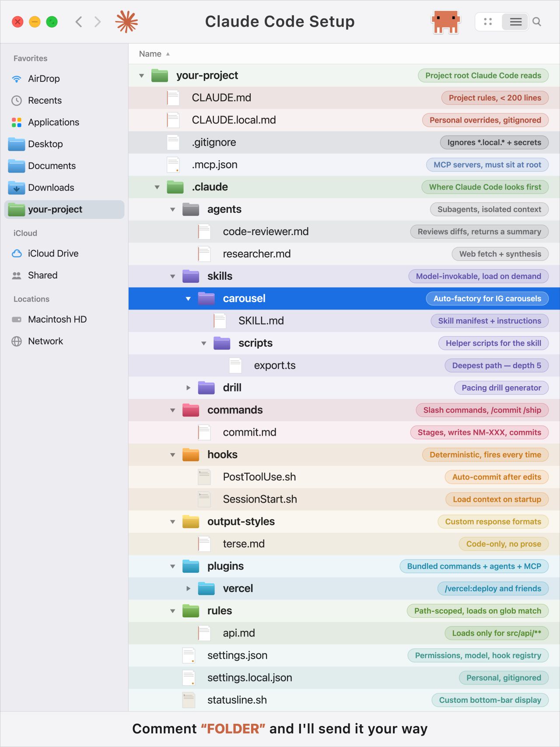560x747 pixels.
Task: Click the gray agents folder icon
Action: (191, 209)
